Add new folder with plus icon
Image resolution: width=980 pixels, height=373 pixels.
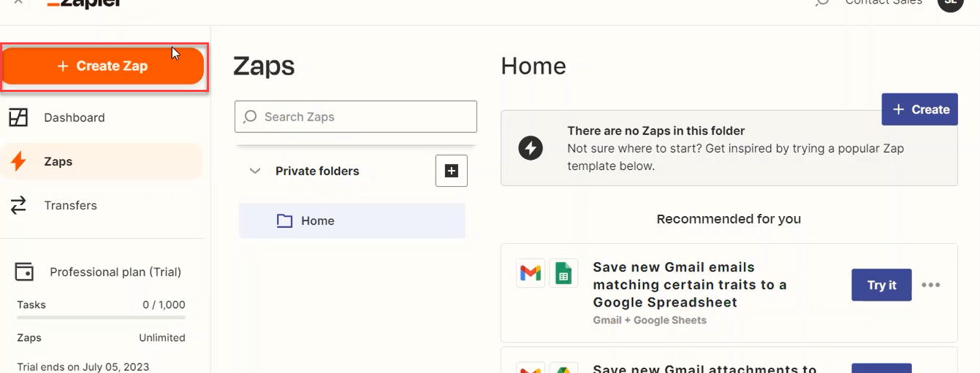(452, 171)
